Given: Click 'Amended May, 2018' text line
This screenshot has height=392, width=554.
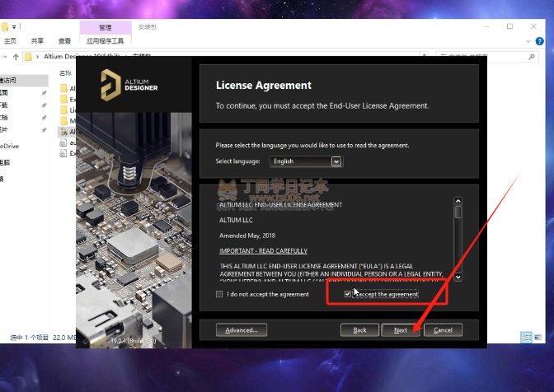Looking at the screenshot, I should [x=247, y=236].
